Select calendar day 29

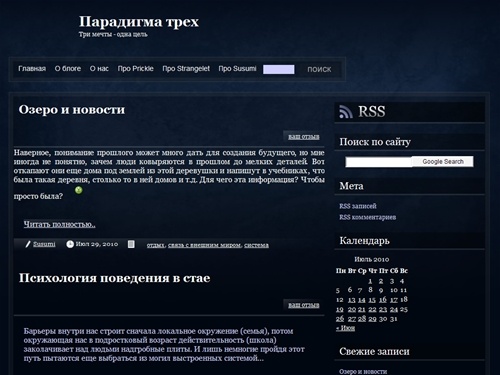tap(372, 319)
